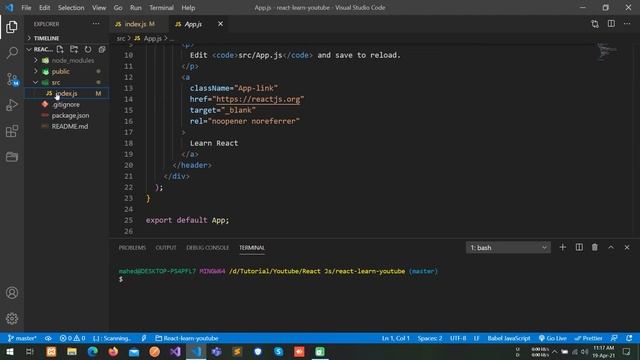
Task: Open the Run and Debug view
Action: pos(12,105)
